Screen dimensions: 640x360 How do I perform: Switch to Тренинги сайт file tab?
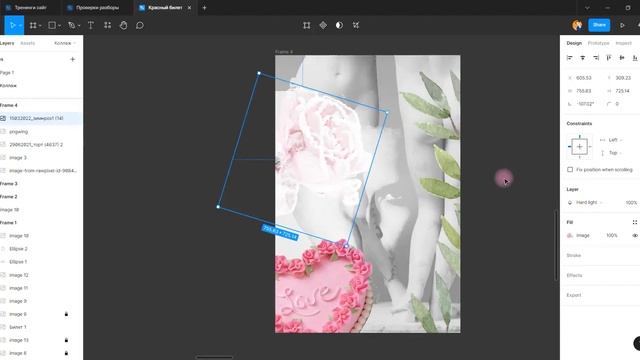(x=30, y=8)
